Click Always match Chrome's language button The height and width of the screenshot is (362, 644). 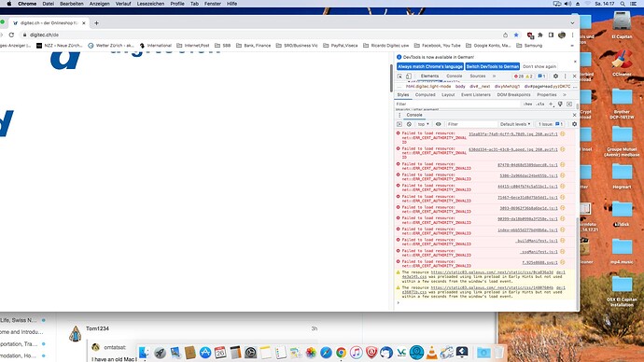point(430,66)
